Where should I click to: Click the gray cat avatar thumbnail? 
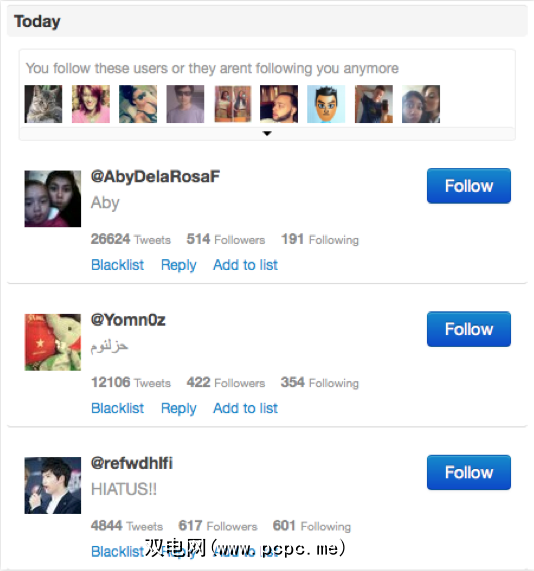point(43,104)
